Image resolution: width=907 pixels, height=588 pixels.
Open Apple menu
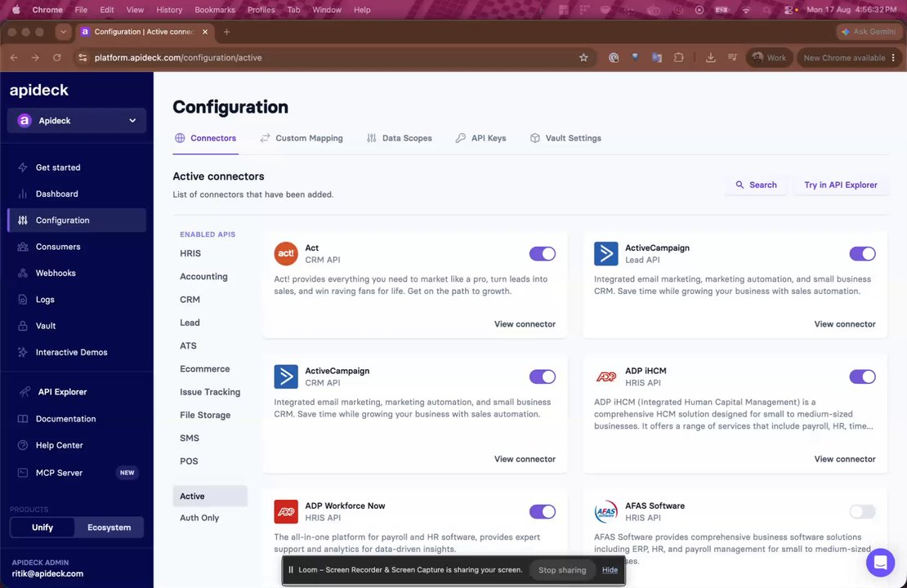point(16,10)
